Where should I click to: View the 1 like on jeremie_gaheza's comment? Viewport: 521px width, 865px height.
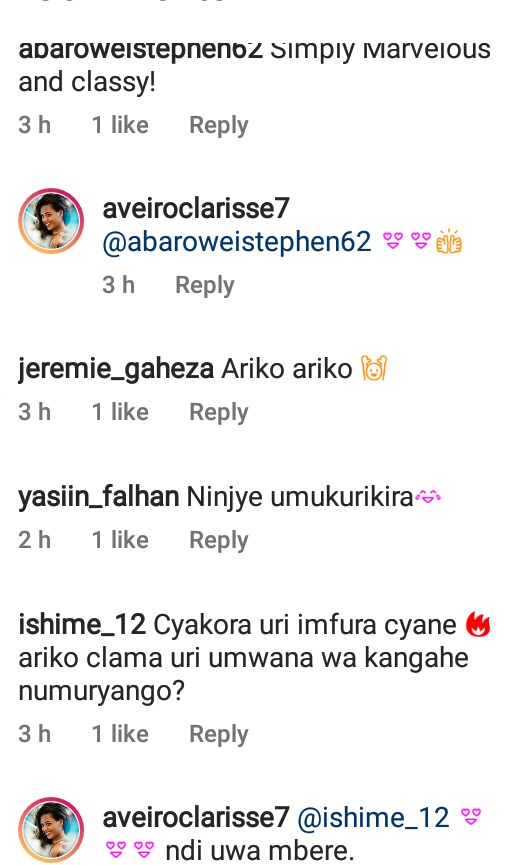click(120, 412)
